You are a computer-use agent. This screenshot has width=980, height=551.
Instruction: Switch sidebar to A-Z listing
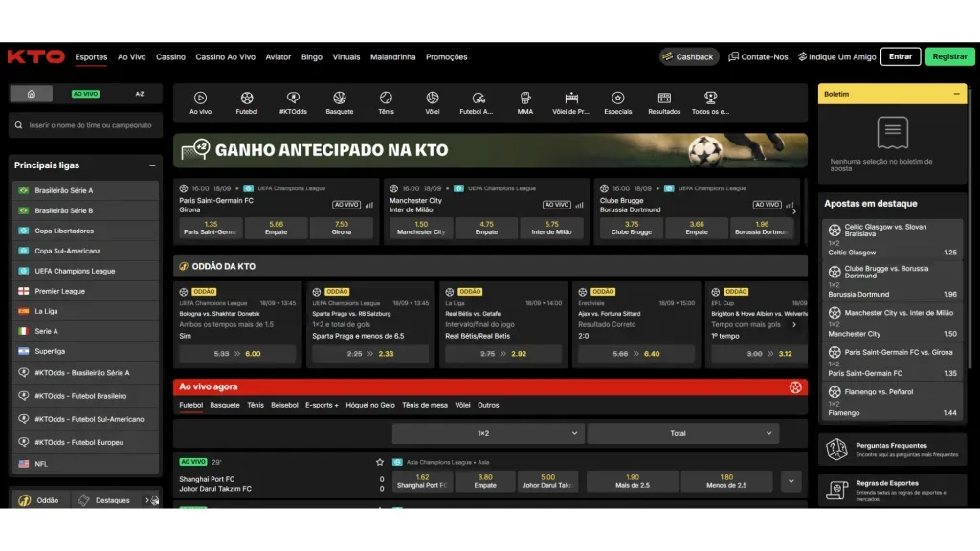pos(140,94)
